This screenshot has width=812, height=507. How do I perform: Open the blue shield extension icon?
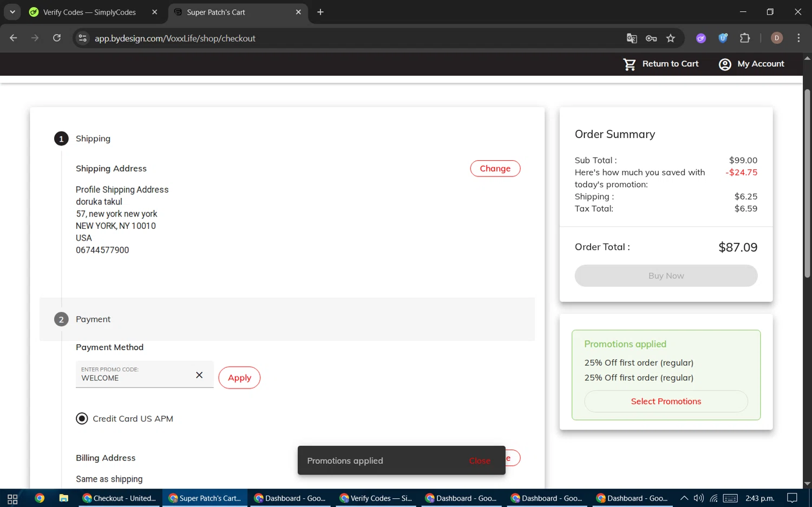tap(723, 38)
